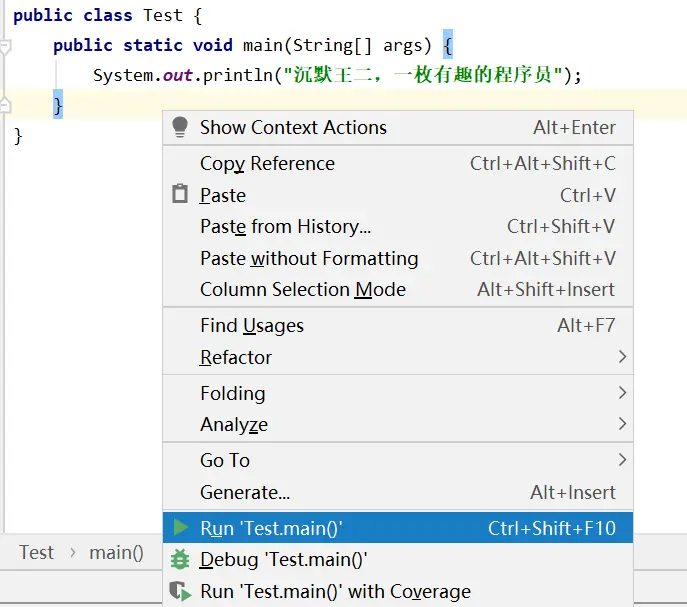Click the Run with Coverage shield icon
The height and width of the screenshot is (607, 687).
tap(180, 591)
